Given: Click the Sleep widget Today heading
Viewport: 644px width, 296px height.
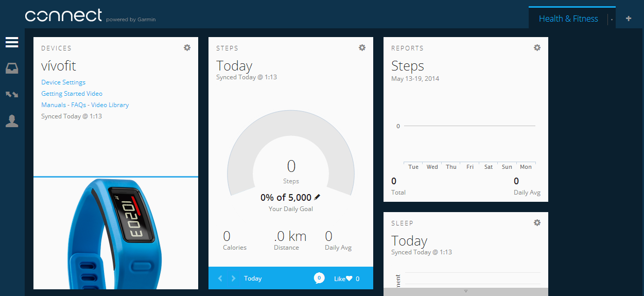Looking at the screenshot, I should (409, 241).
